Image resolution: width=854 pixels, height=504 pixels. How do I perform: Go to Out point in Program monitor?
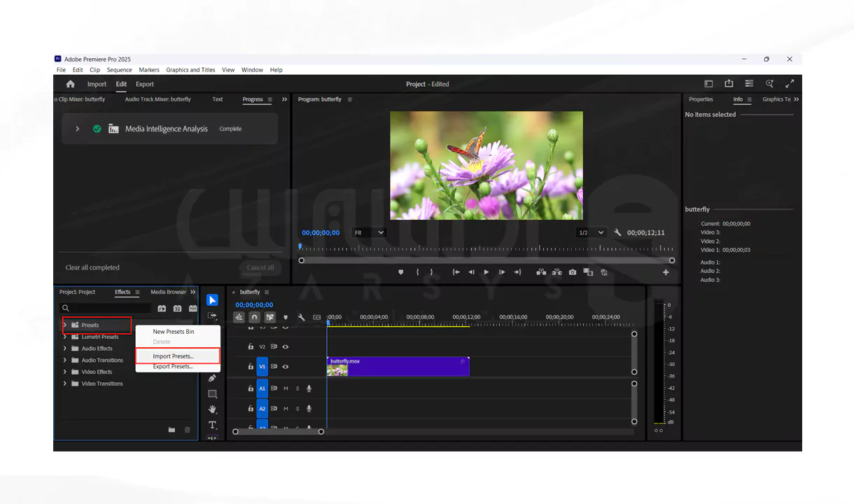[517, 272]
